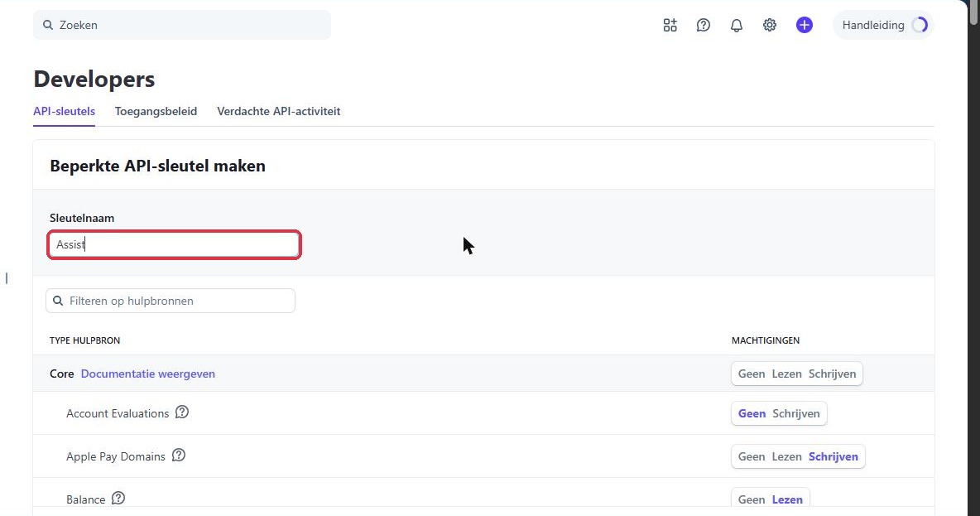Set all Core permissions to Schrijven
Image resolution: width=980 pixels, height=516 pixels.
[x=832, y=374]
